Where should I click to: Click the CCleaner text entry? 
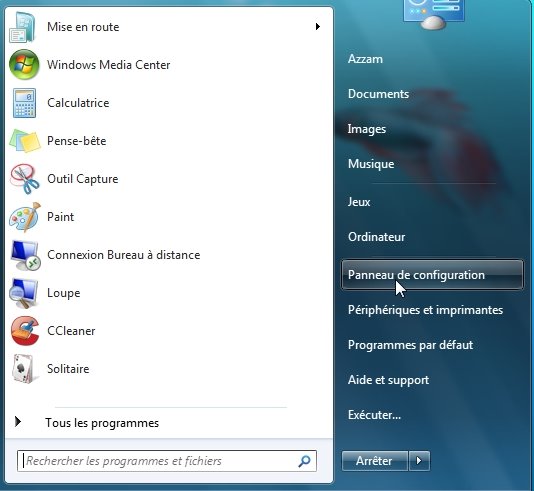[x=71, y=331]
